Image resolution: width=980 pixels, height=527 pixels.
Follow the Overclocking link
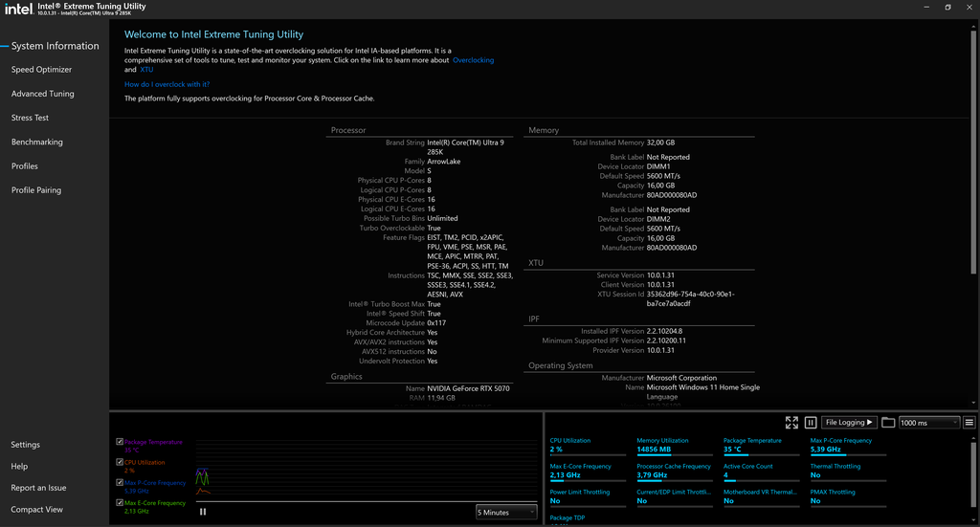pyautogui.click(x=473, y=60)
